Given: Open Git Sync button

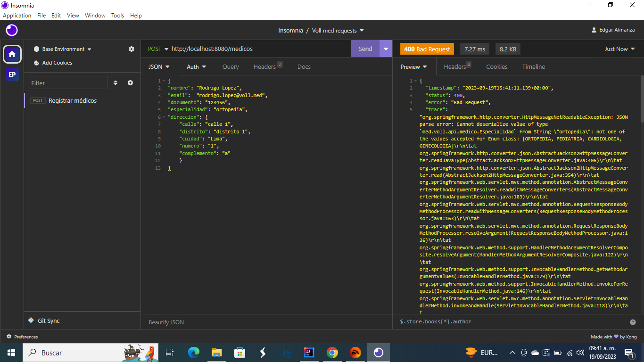Looking at the screenshot, I should point(44,321).
